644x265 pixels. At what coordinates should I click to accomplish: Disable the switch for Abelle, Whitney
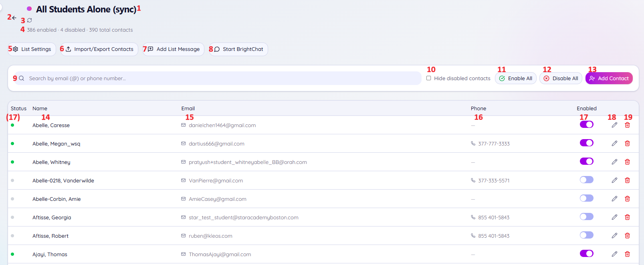(x=587, y=161)
